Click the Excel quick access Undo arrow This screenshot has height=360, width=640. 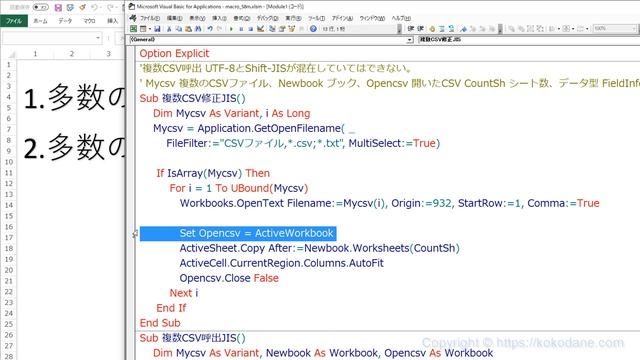pos(94,7)
